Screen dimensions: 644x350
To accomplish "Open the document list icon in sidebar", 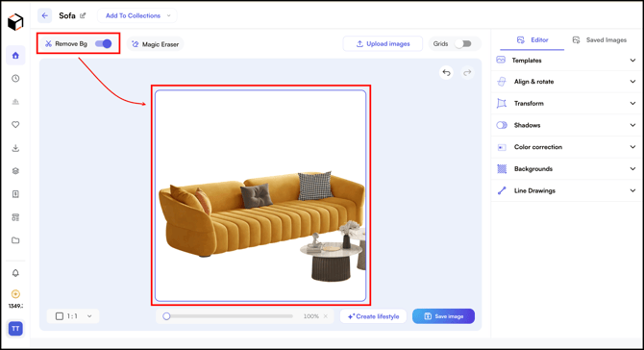I will 15,194.
